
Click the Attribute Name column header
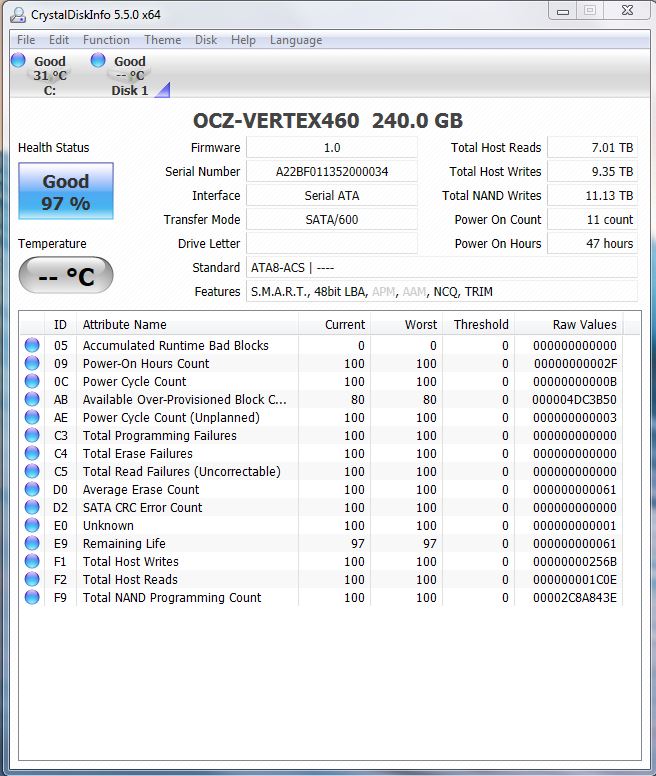(187, 324)
